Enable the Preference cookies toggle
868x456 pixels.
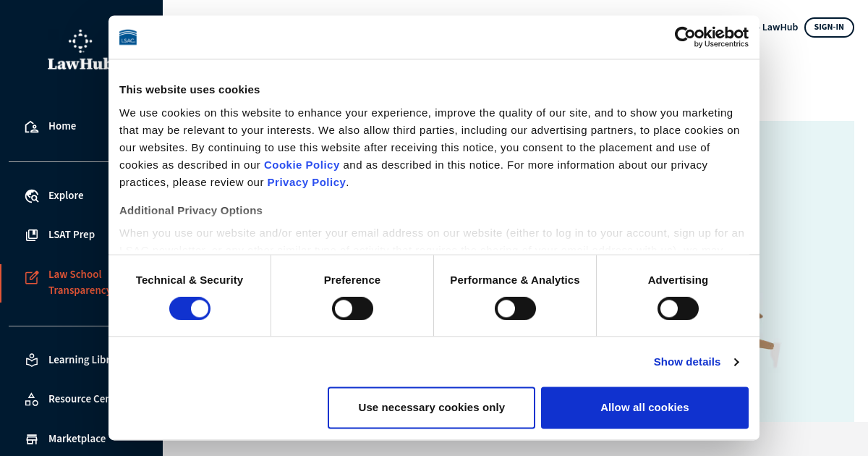coord(352,309)
